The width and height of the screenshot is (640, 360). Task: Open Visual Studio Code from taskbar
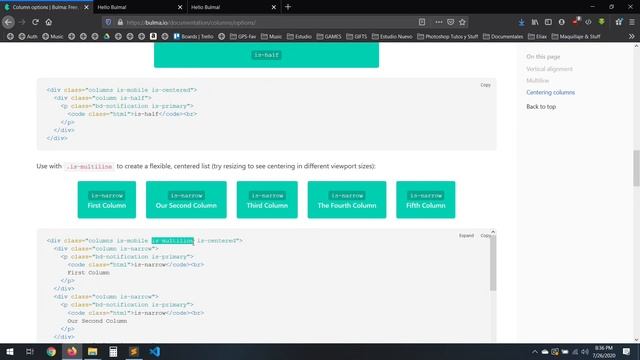[155, 351]
